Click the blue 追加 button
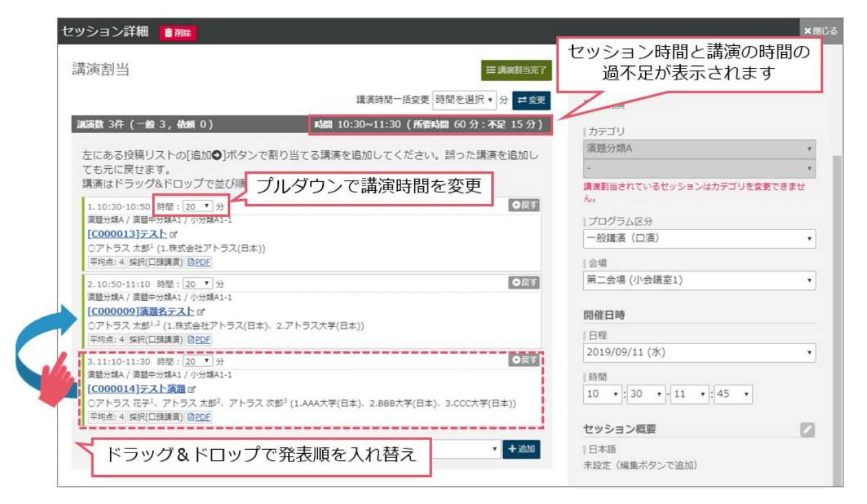The width and height of the screenshot is (867, 504). click(521, 449)
